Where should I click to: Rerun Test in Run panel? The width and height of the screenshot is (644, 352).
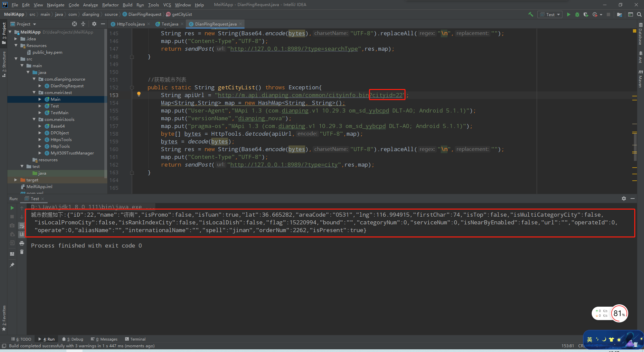coord(12,208)
